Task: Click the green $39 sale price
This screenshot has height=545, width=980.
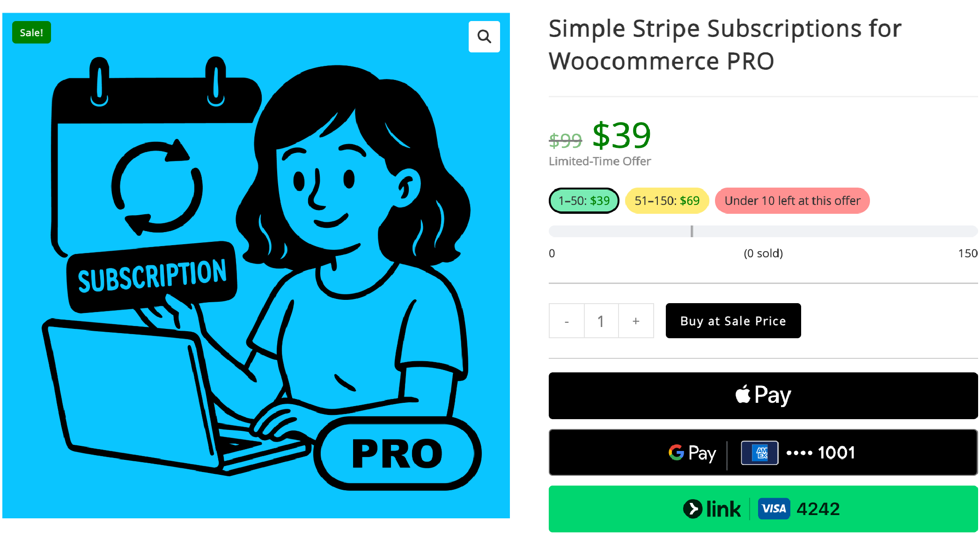Action: coord(621,135)
